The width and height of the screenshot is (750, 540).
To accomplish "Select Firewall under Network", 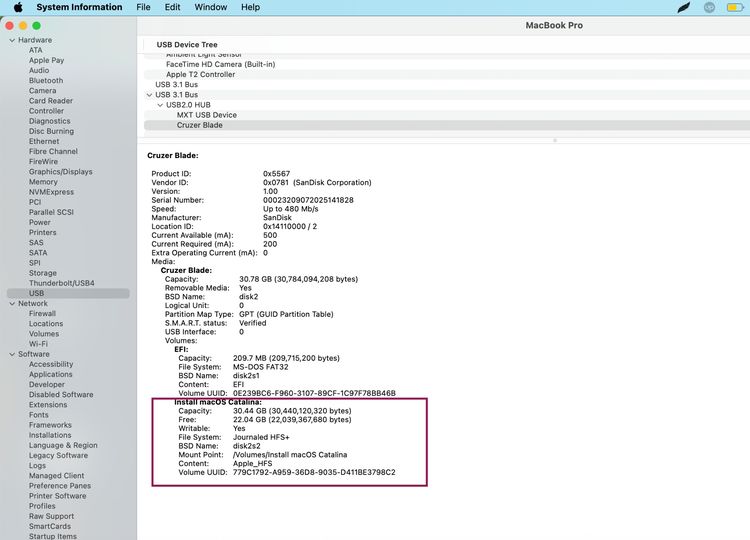I will 42,314.
